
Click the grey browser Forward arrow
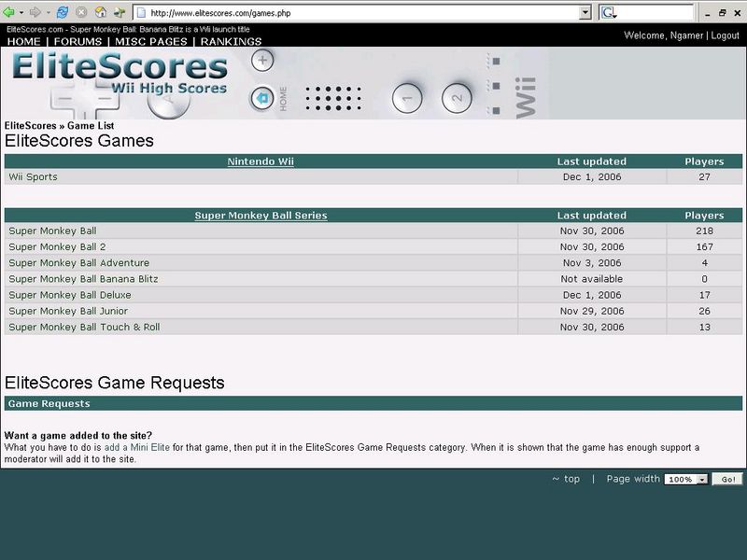pyautogui.click(x=35, y=12)
